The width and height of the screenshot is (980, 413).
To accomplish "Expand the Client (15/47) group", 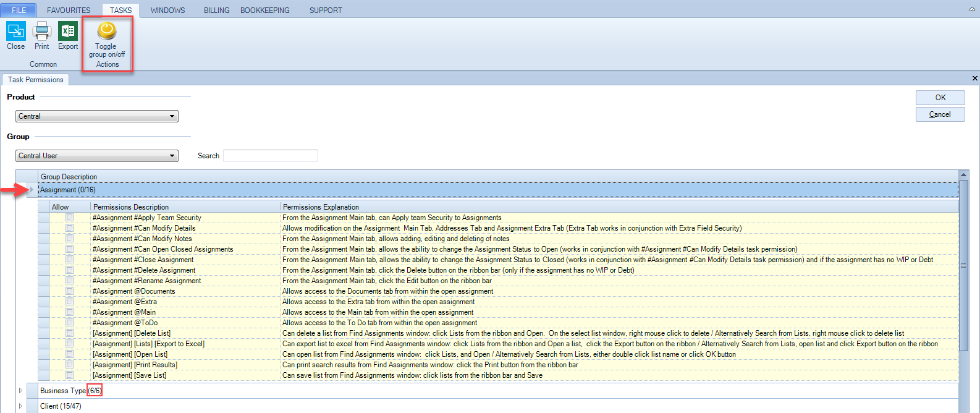I will click(x=20, y=406).
